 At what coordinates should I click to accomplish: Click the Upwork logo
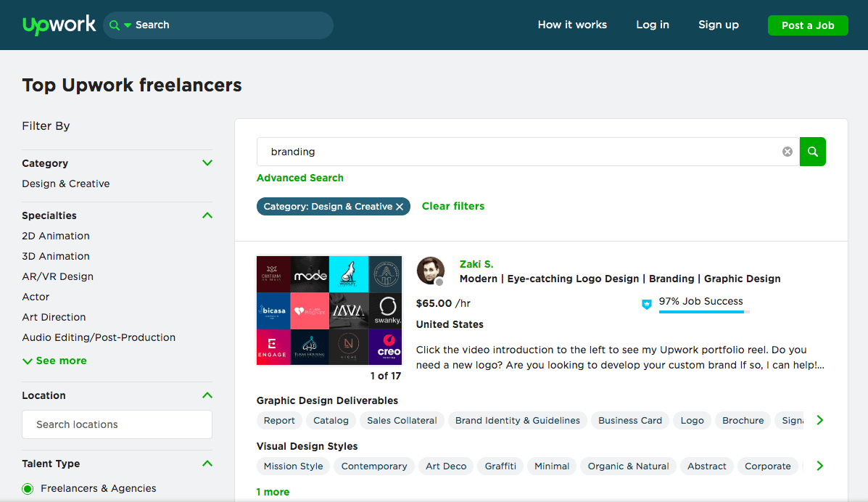tap(59, 25)
